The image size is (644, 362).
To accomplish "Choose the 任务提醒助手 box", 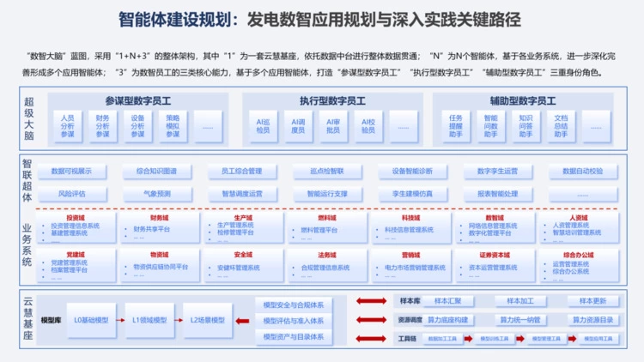I will pyautogui.click(x=455, y=126).
